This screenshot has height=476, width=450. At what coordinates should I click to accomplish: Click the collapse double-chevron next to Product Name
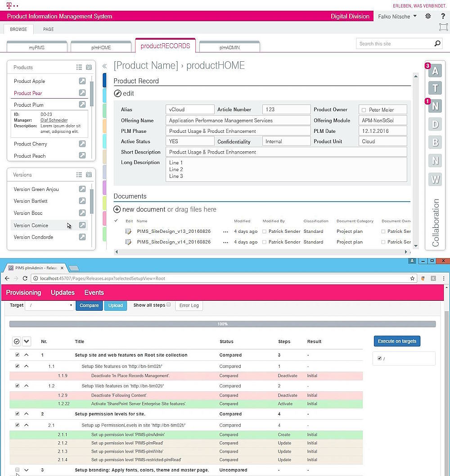point(105,66)
